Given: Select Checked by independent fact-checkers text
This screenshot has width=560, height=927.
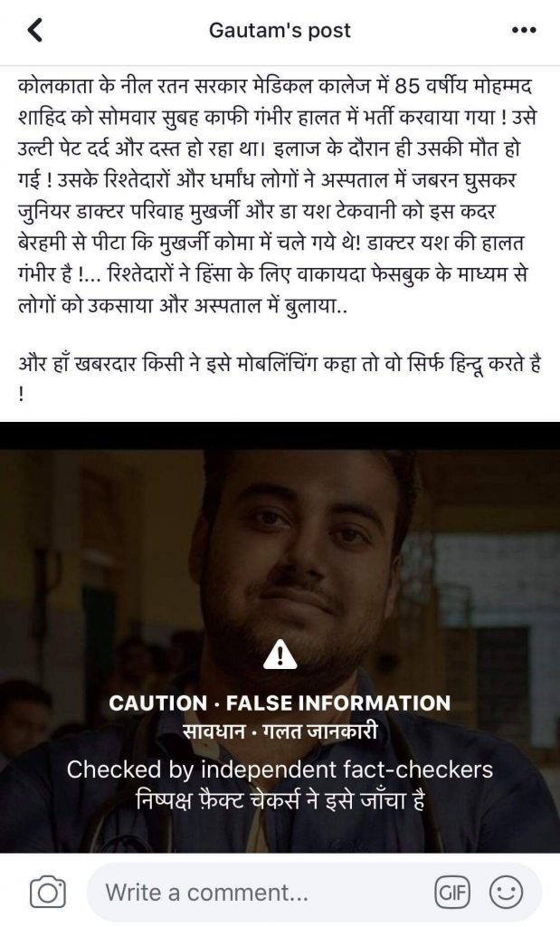Looking at the screenshot, I should pyautogui.click(x=280, y=769).
